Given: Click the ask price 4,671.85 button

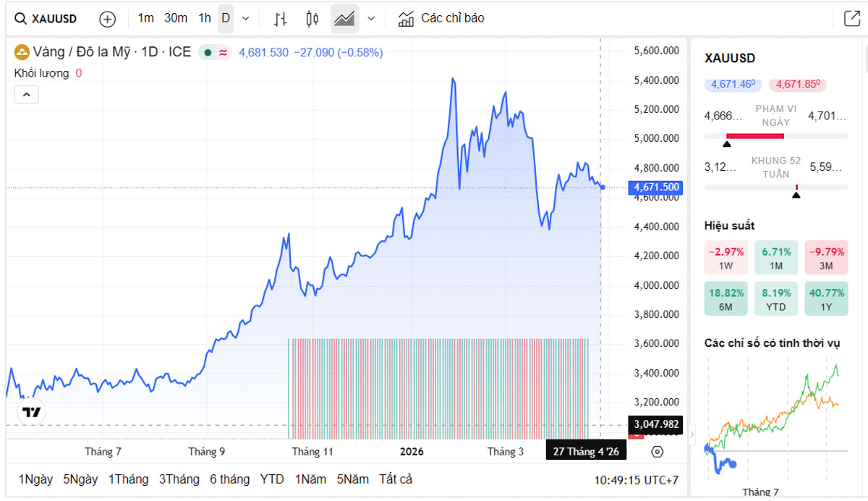Looking at the screenshot, I should [797, 85].
